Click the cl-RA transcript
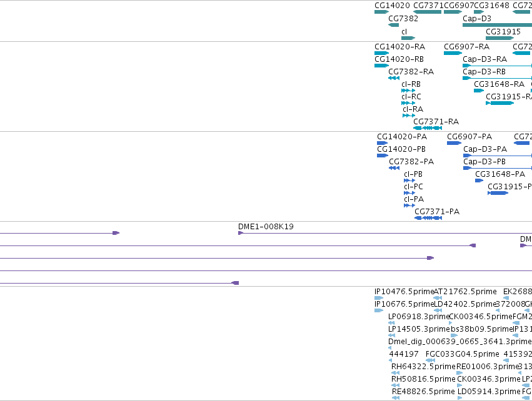 [413, 109]
